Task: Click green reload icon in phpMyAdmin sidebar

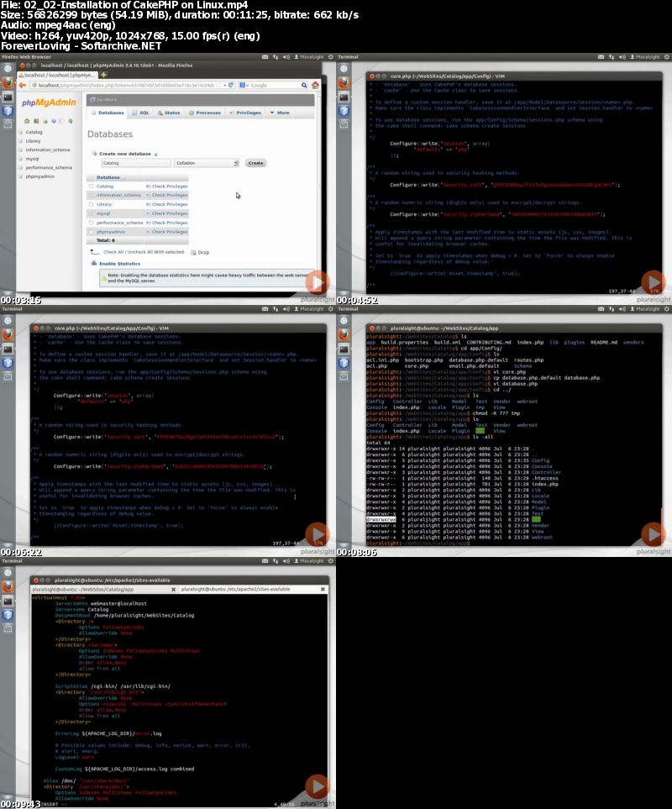Action: pos(70,121)
